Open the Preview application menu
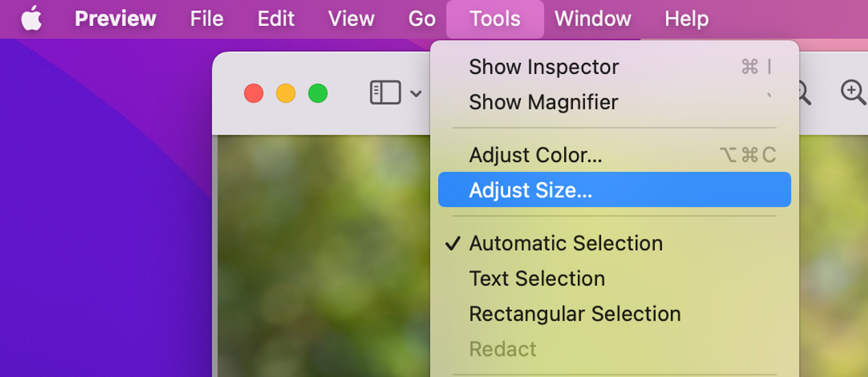868x377 pixels. click(x=115, y=19)
